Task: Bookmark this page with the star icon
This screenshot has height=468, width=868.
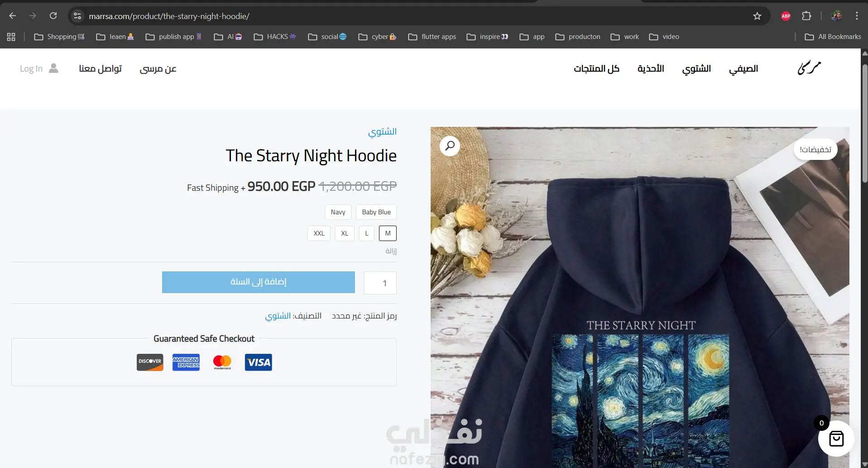Action: 757,16
